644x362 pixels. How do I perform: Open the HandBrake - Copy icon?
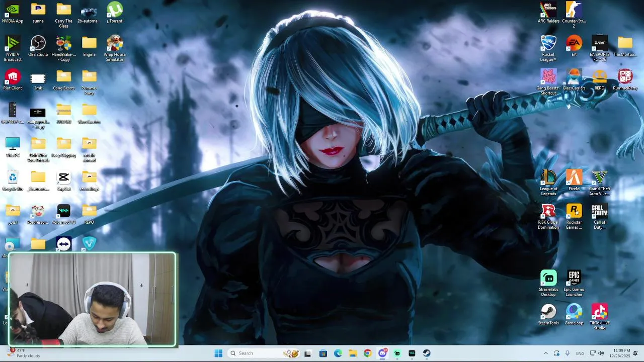point(64,49)
